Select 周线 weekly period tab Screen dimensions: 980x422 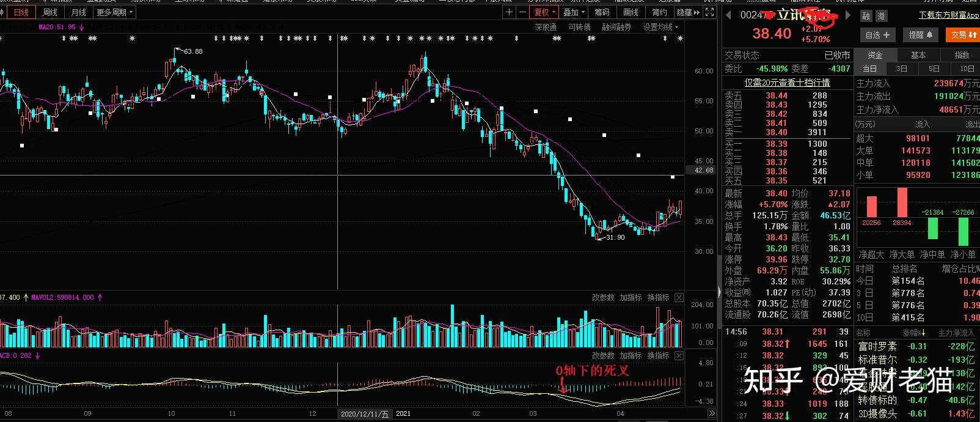50,12
